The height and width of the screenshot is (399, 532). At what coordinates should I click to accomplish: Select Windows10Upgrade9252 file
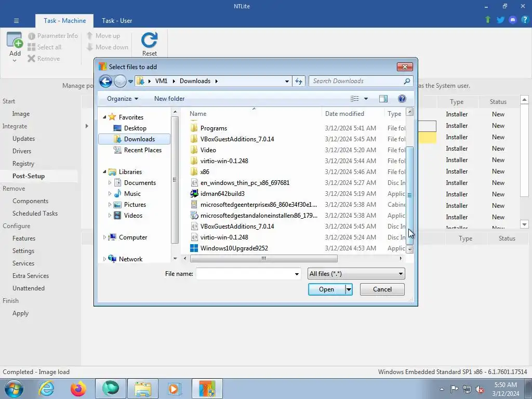click(x=234, y=248)
